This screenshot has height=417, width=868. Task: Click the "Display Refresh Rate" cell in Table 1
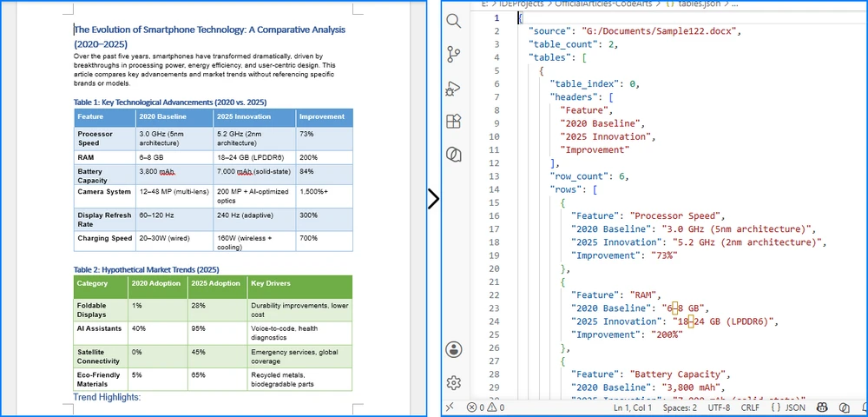pos(105,220)
